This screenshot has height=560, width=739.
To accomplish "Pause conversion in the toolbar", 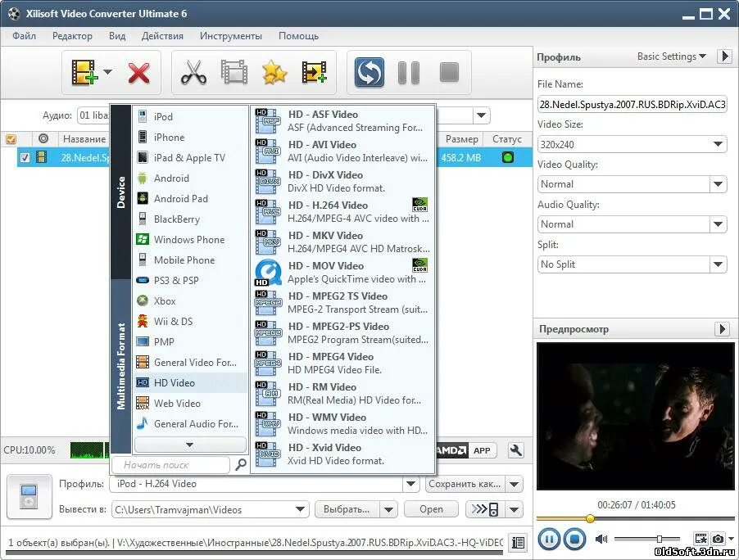I will click(x=409, y=73).
